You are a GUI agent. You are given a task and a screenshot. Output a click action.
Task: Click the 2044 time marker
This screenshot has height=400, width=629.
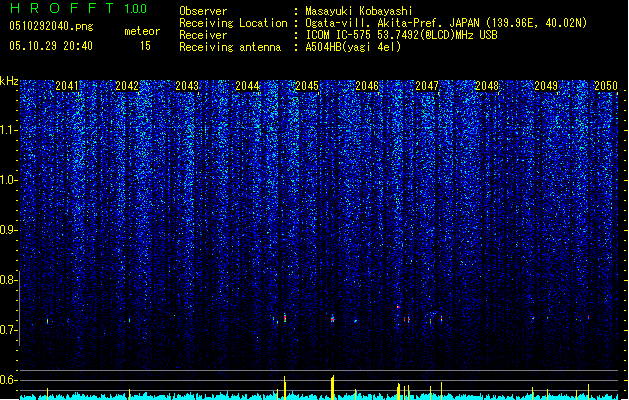247,86
